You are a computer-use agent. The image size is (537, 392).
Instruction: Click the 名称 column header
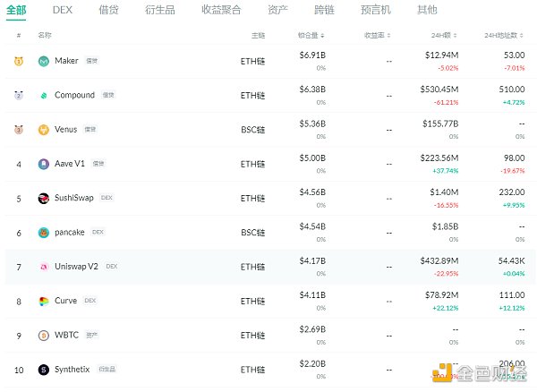[x=45, y=35]
